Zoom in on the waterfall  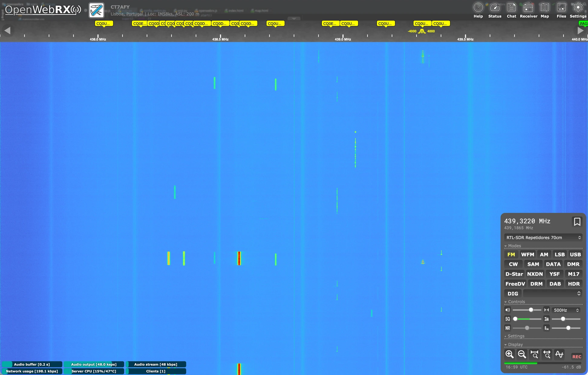(509, 354)
